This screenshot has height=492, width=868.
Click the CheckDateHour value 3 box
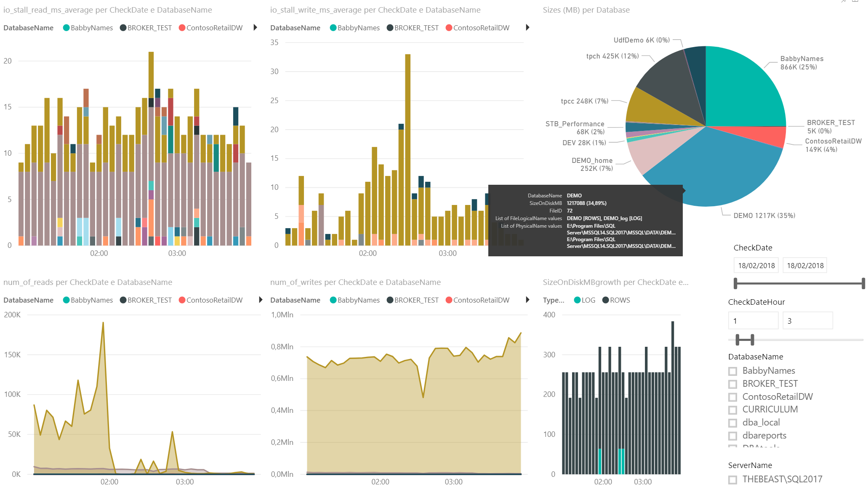[x=807, y=320]
